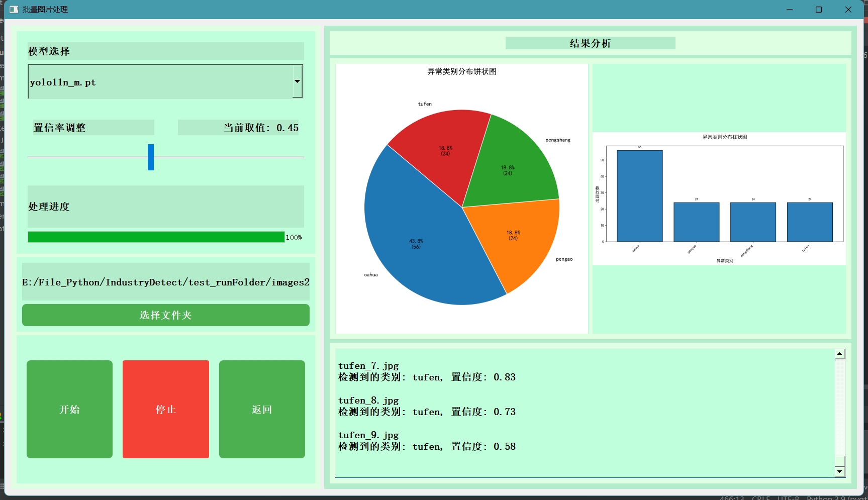
Task: Click the bar chart thumbnail title 异常类别分布柱状图
Action: (x=724, y=137)
